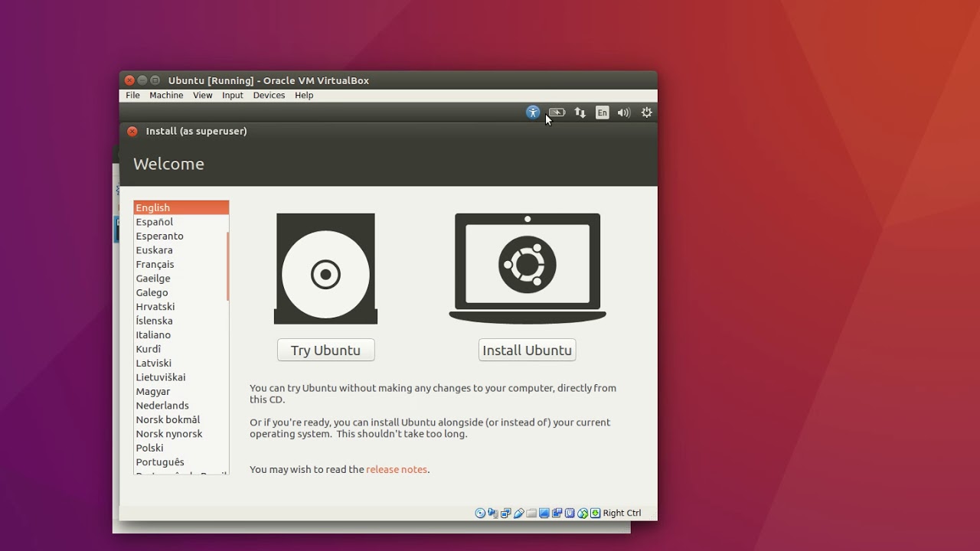Open the accessibility indicator in Ubuntu panel

click(533, 112)
